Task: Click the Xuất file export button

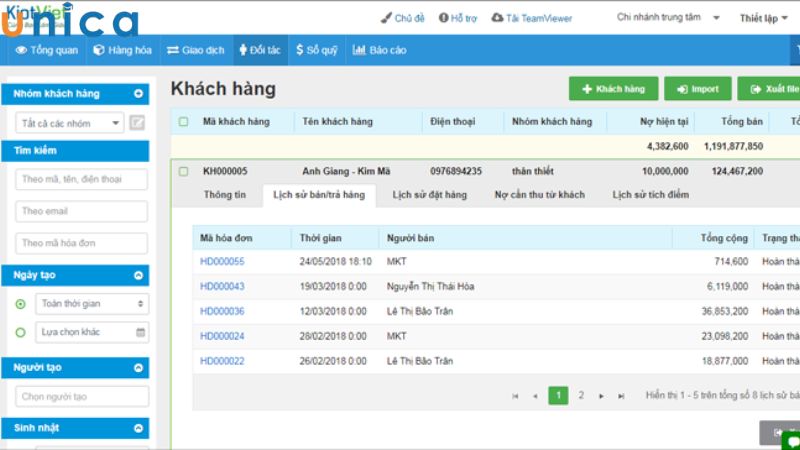Action: 769,89
